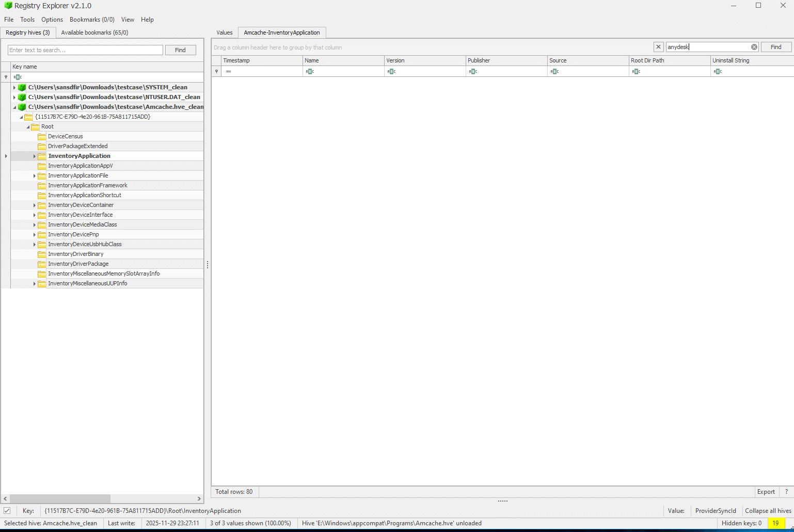Click the equals operator icon in Timestamp filter
Image resolution: width=794 pixels, height=532 pixels.
tap(227, 71)
